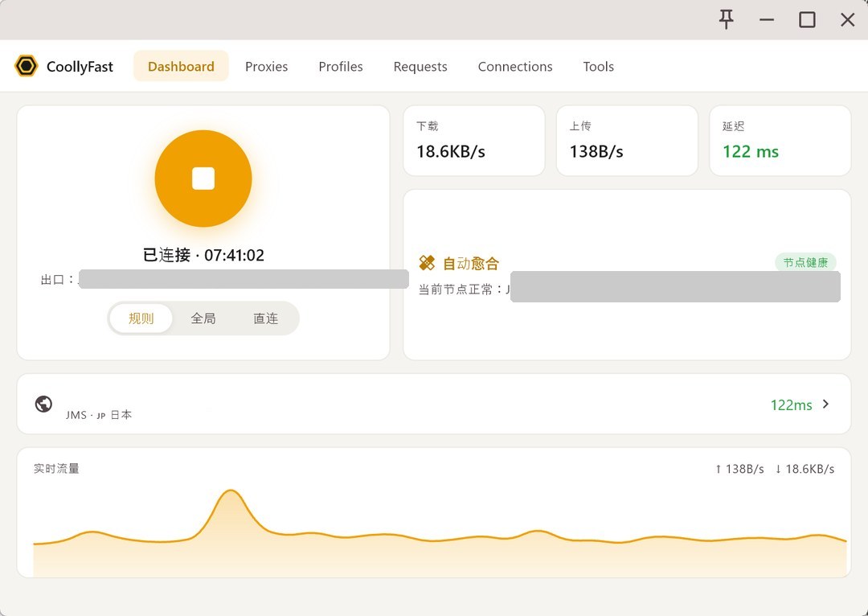Click the globe icon beside JMS node
Viewport: 868px width, 616px height.
click(43, 404)
